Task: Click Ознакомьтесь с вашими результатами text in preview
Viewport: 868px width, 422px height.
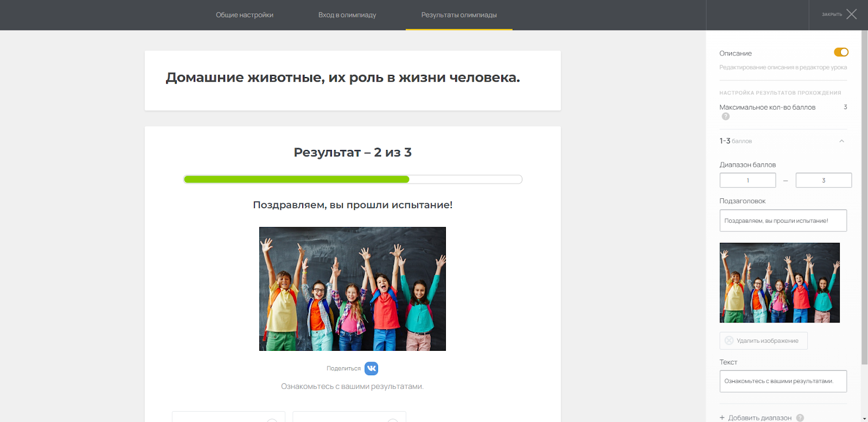Action: pos(352,387)
